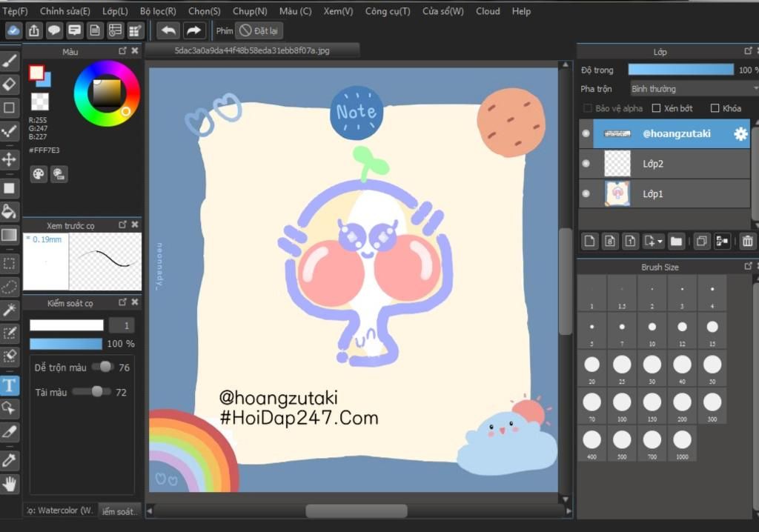The width and height of the screenshot is (759, 532).
Task: Click the Redo arrow in toolbar
Action: coord(193,30)
